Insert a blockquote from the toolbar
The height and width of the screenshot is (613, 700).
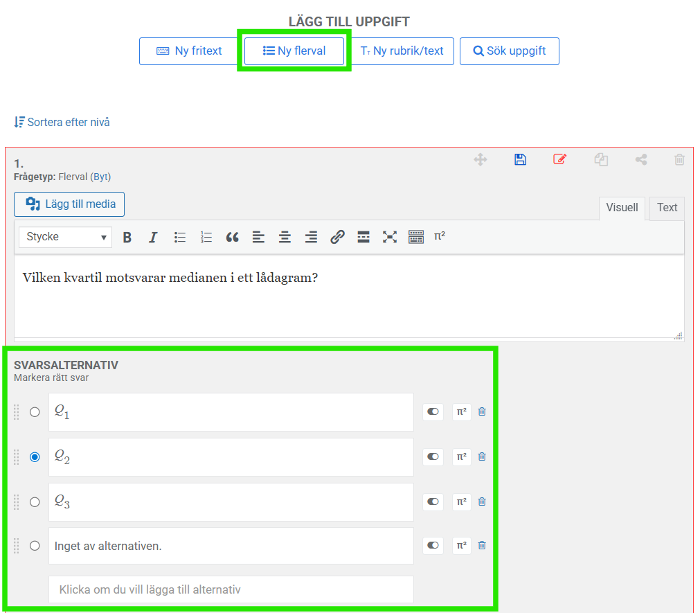(232, 237)
